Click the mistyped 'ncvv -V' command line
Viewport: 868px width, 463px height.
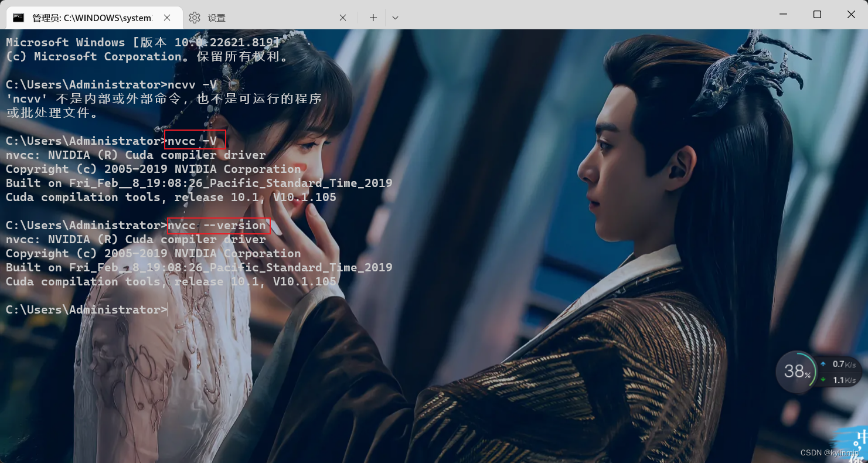tap(111, 84)
